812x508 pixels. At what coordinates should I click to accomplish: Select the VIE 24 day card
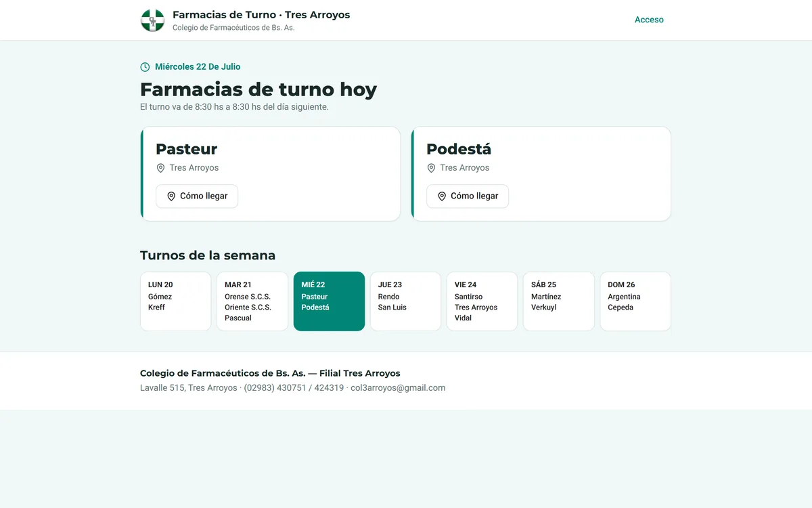pos(482,301)
